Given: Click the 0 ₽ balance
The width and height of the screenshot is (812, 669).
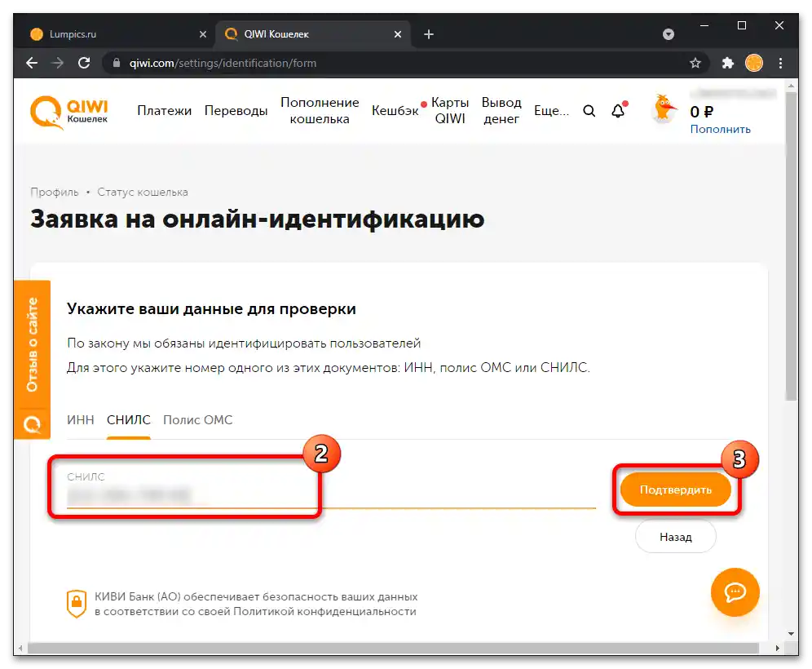Looking at the screenshot, I should (x=702, y=112).
